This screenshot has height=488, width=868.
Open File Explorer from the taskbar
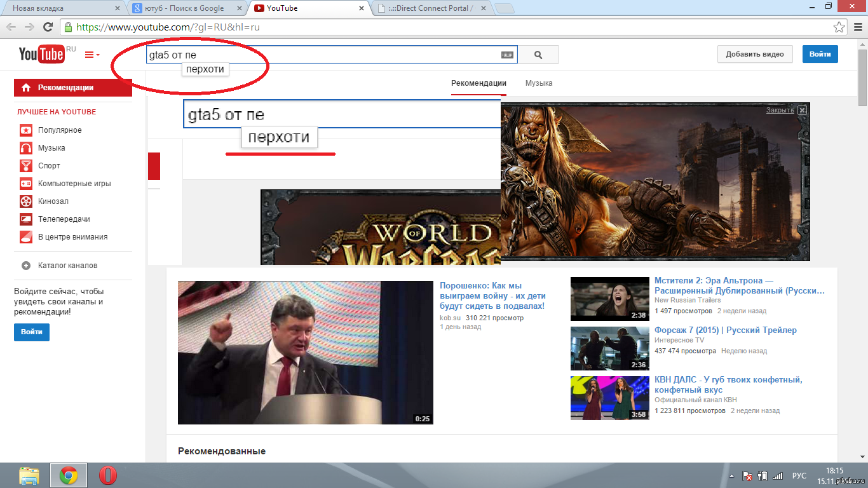pos(29,475)
